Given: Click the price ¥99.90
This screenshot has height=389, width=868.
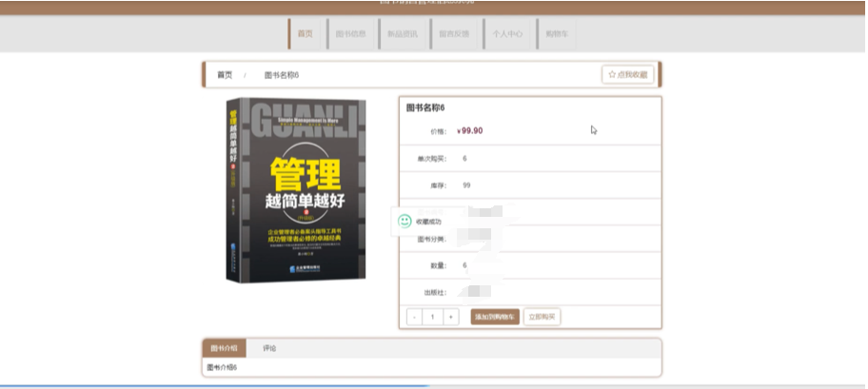Looking at the screenshot, I should (x=470, y=130).
